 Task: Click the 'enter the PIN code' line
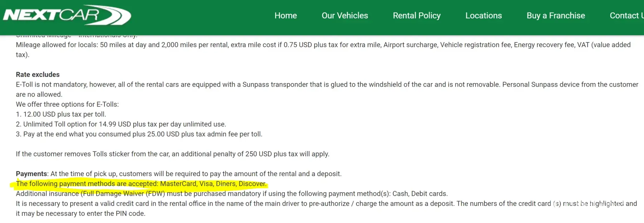tap(80, 214)
